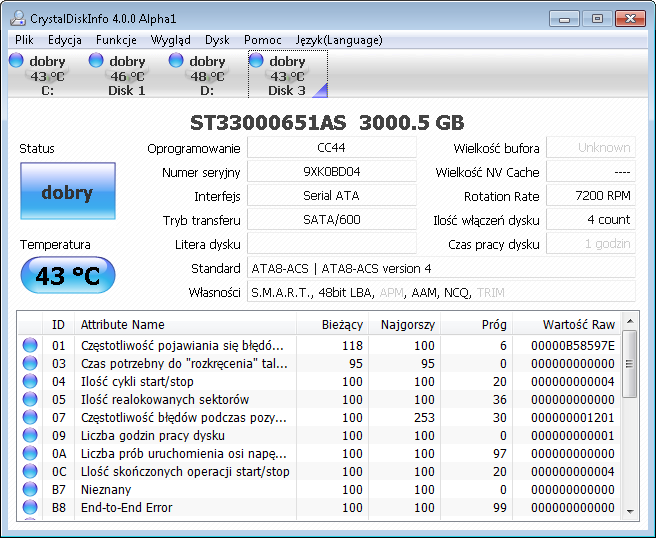This screenshot has width=656, height=538.
Task: Open the Edycja menu
Action: click(64, 40)
